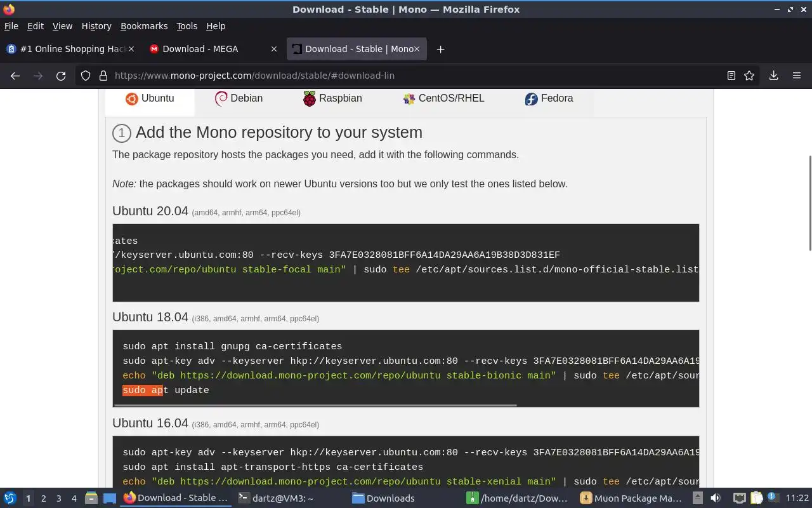Switch to virtual desktop 2
This screenshot has height=508, width=812.
[x=44, y=498]
